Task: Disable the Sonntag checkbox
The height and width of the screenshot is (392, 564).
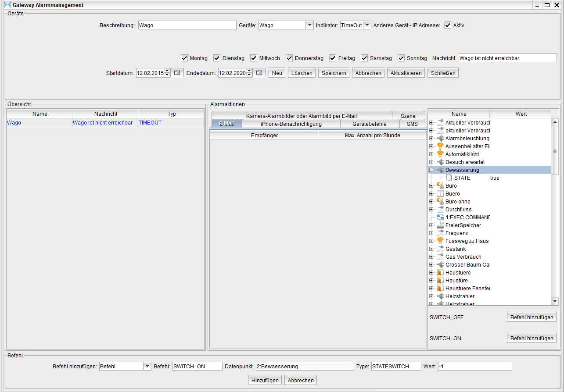Action: point(401,58)
